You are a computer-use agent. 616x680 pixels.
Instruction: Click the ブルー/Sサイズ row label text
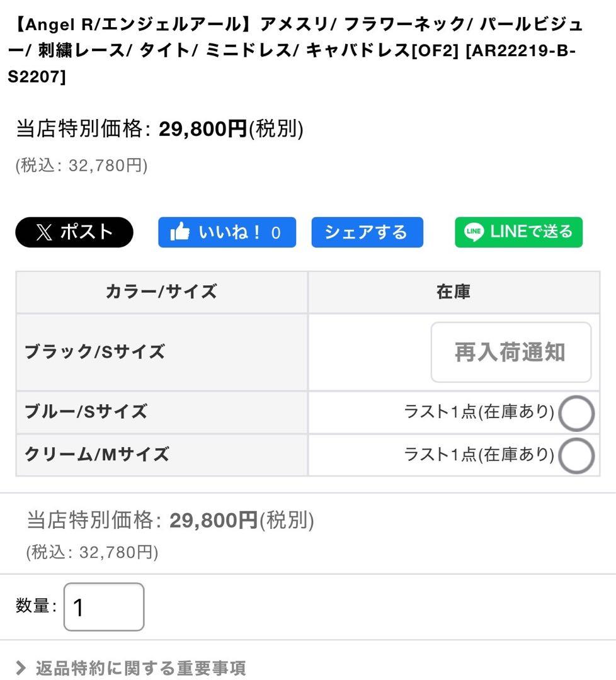(x=86, y=412)
